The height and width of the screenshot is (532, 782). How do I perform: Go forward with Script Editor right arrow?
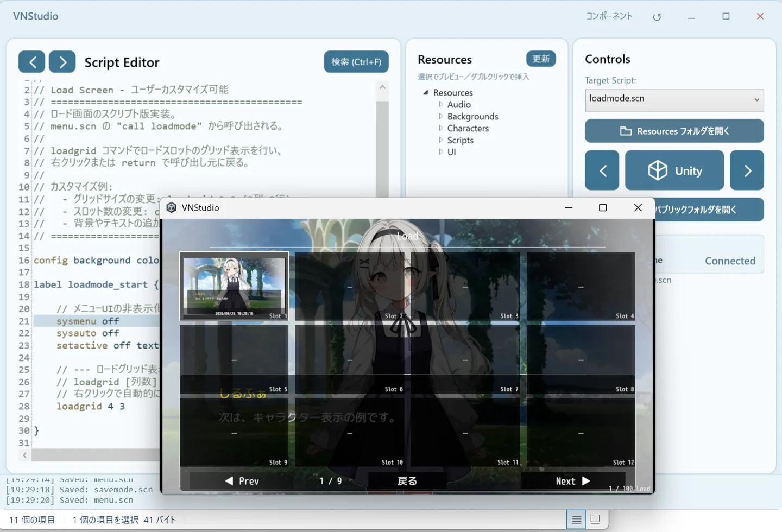(62, 62)
